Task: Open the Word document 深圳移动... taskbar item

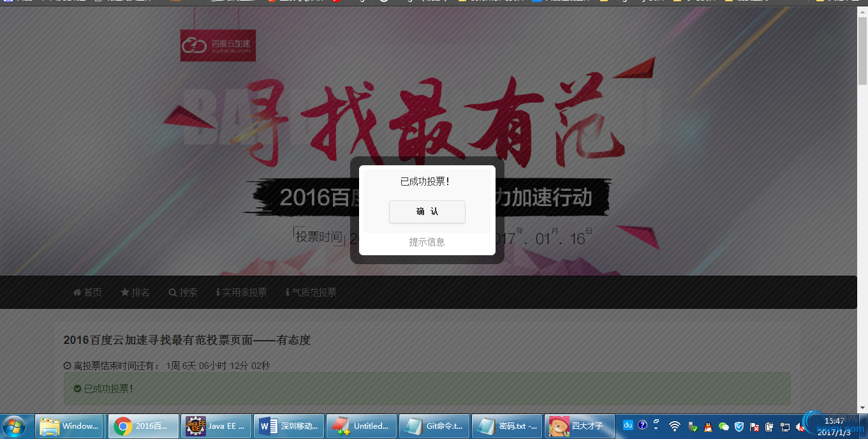Action: (x=289, y=426)
